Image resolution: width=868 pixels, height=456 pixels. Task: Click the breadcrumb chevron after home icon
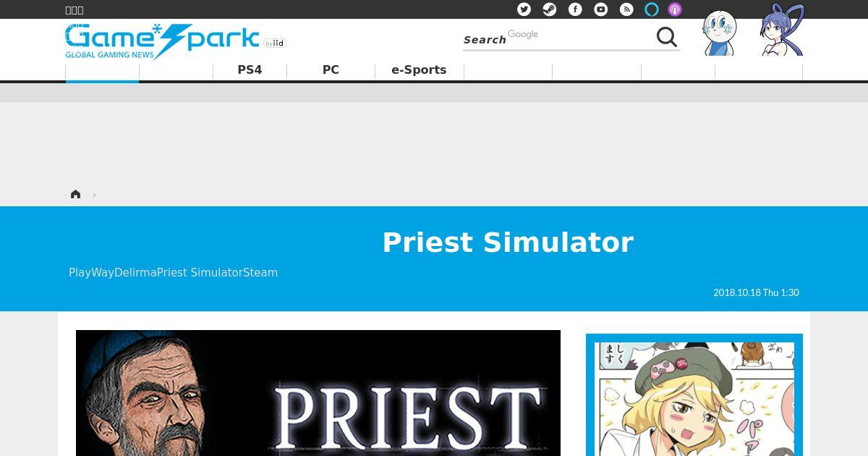click(x=94, y=195)
